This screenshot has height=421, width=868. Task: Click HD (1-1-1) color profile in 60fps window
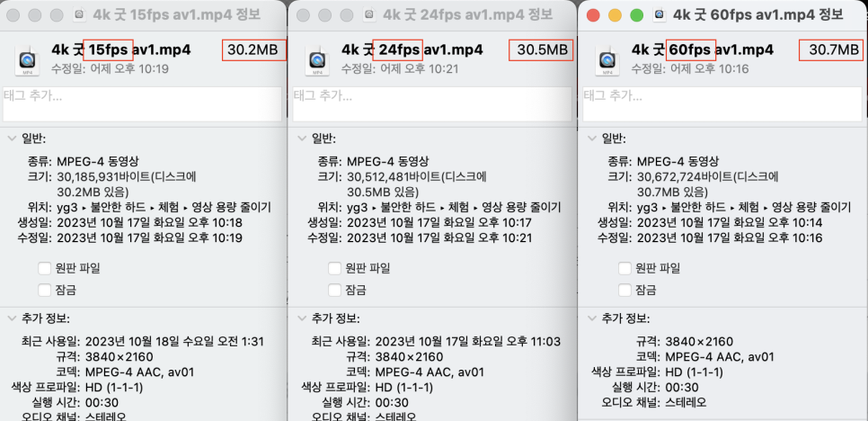tap(695, 372)
